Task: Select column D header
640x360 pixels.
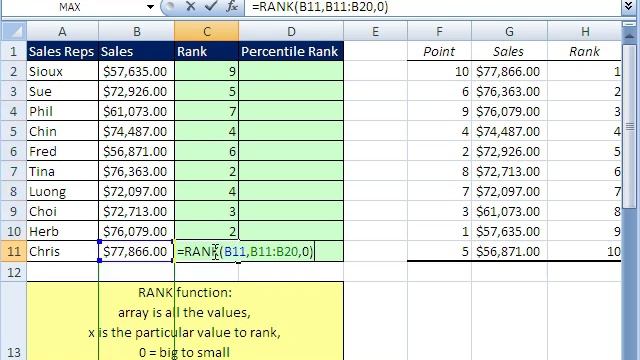Action: point(291,31)
